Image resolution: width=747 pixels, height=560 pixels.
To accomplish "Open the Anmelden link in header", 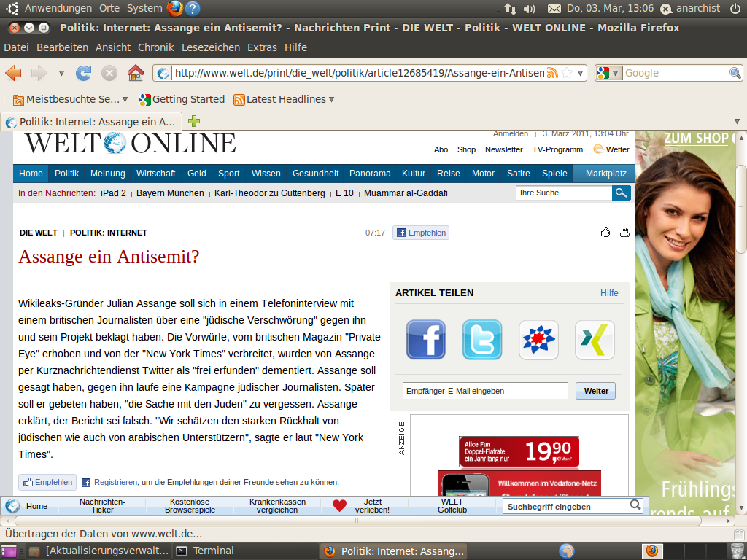I will pyautogui.click(x=510, y=134).
